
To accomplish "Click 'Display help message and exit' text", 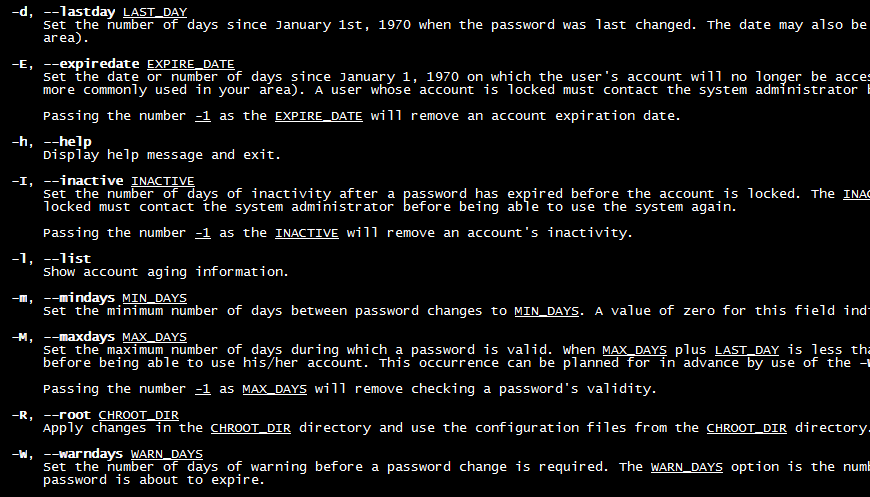I will pos(162,155).
